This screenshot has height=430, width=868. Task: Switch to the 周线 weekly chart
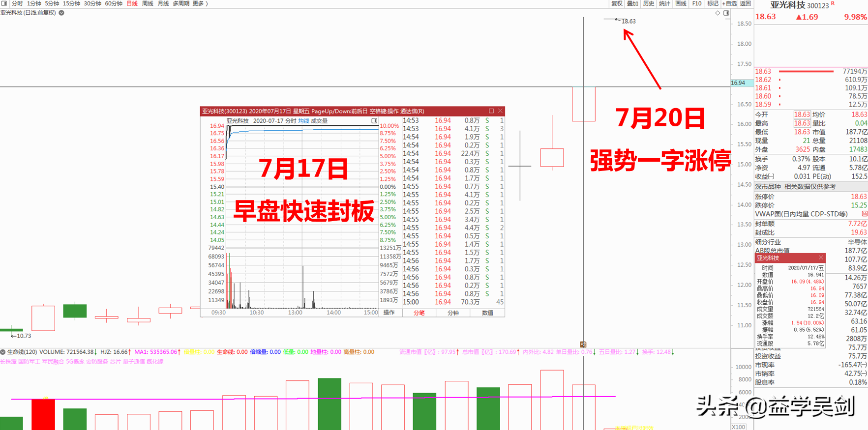click(x=148, y=3)
